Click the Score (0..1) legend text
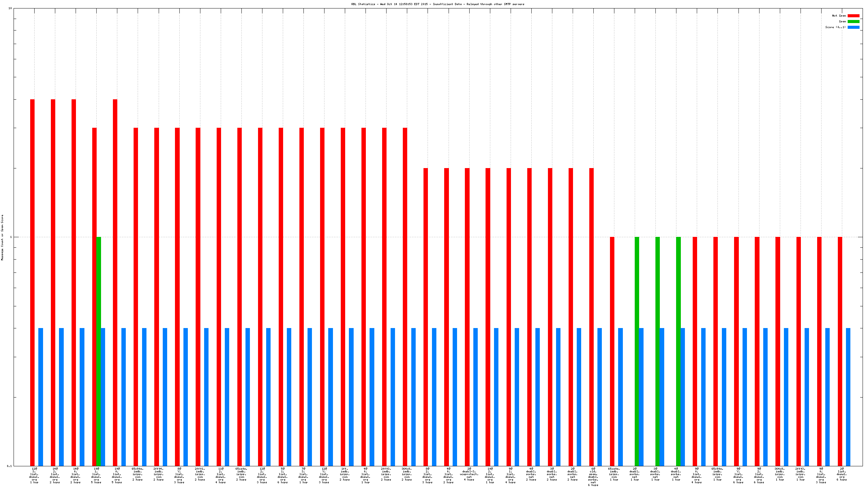 tap(835, 27)
